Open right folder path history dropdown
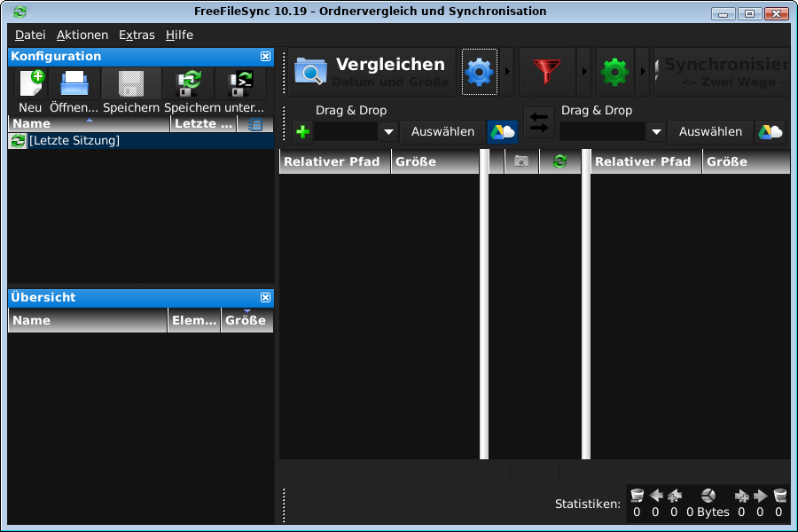 pos(656,132)
